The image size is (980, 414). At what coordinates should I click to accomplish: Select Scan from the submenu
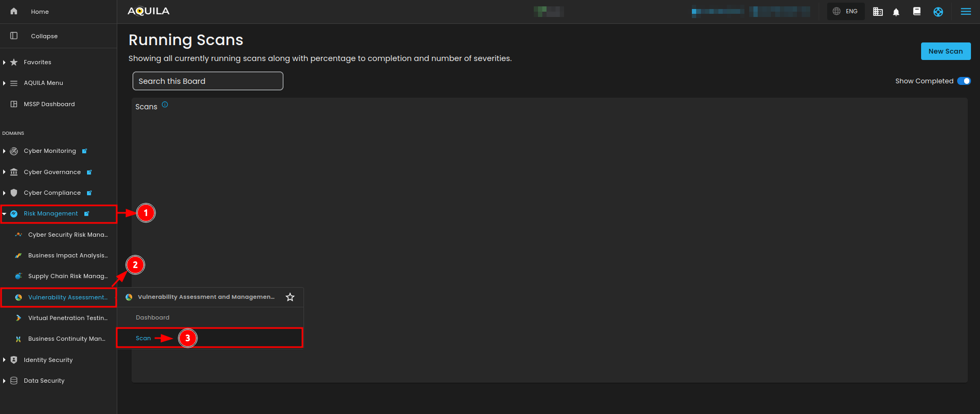143,338
